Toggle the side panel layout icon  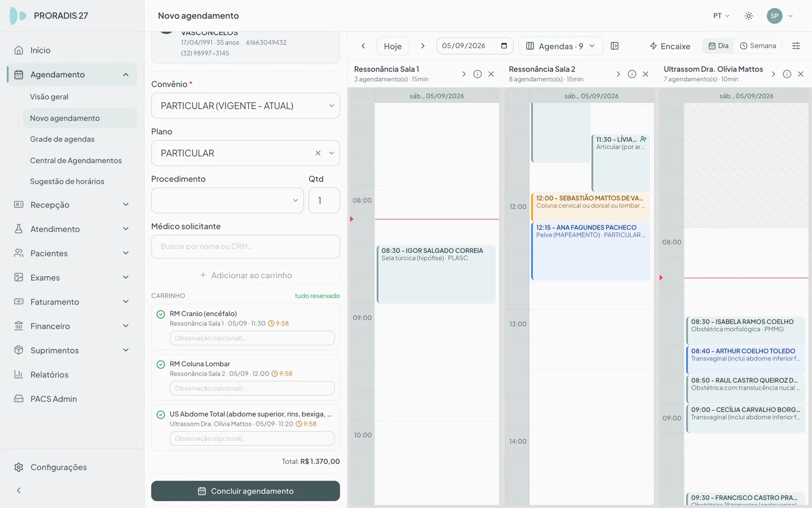(615, 46)
